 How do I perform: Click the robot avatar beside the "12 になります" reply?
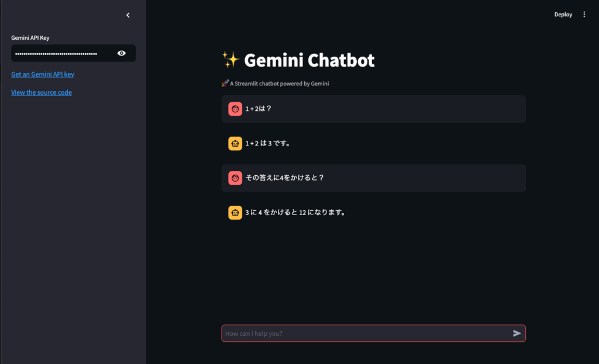coord(235,213)
